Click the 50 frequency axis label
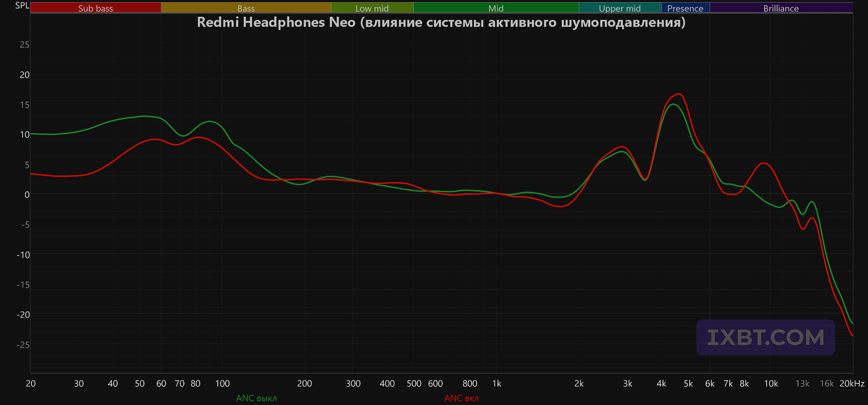This screenshot has width=868, height=405. 140,383
